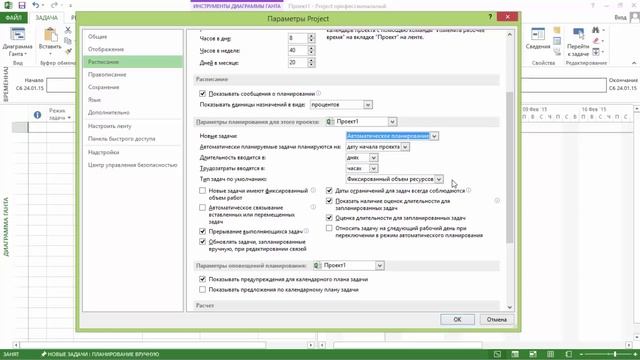Click the dialog vertical scrollbar thumb
Image resolution: width=640 pixels, height=360 pixels.
tap(509, 167)
